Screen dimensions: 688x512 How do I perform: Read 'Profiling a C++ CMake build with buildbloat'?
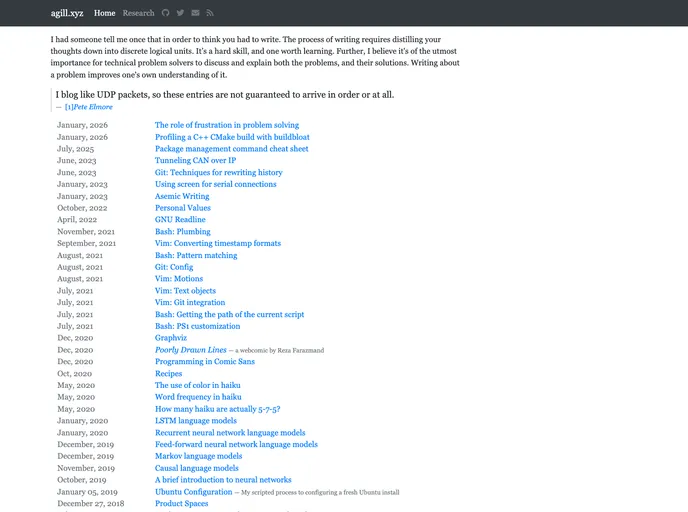pyautogui.click(x=231, y=137)
